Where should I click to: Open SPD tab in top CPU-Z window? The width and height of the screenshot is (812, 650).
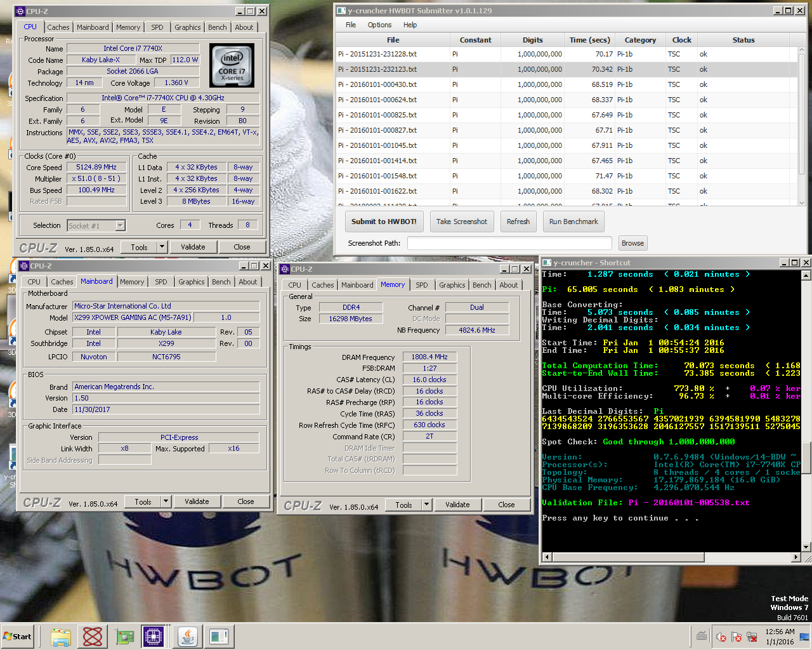[x=157, y=27]
